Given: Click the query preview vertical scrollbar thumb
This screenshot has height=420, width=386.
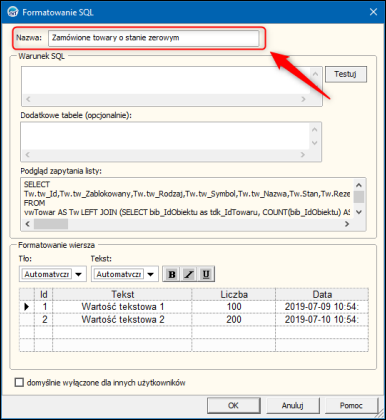Looking at the screenshot, I should (359, 197).
